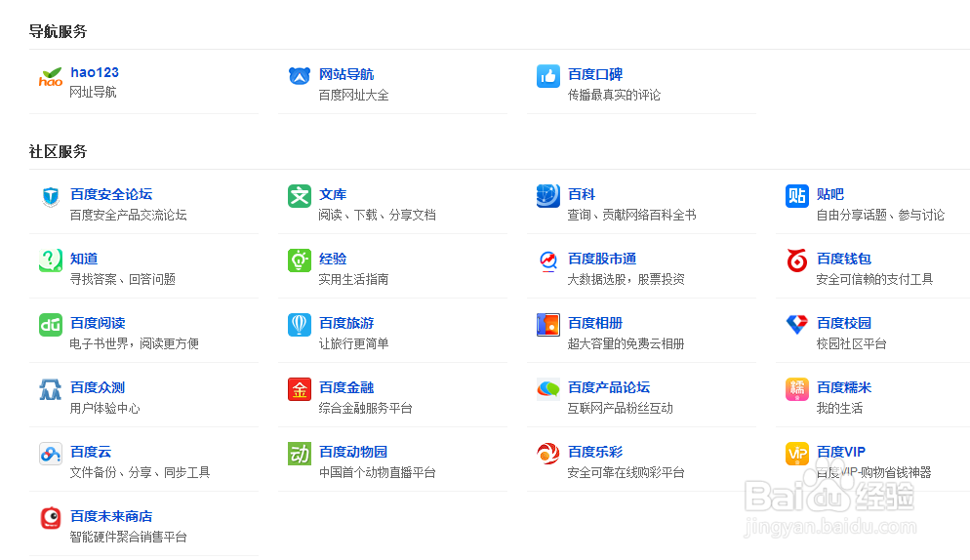
Task: Click the 寻找答案、回答问题 description text
Action: [x=123, y=280]
